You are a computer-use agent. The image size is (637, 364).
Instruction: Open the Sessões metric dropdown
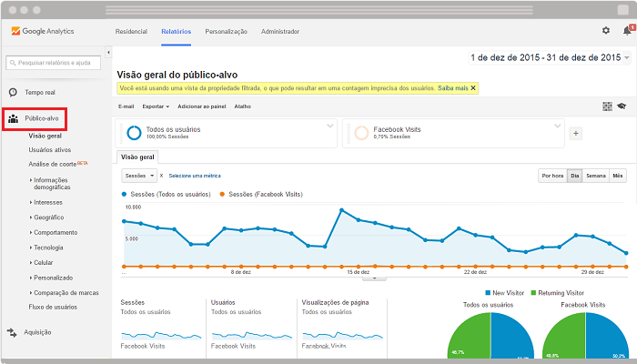point(139,176)
